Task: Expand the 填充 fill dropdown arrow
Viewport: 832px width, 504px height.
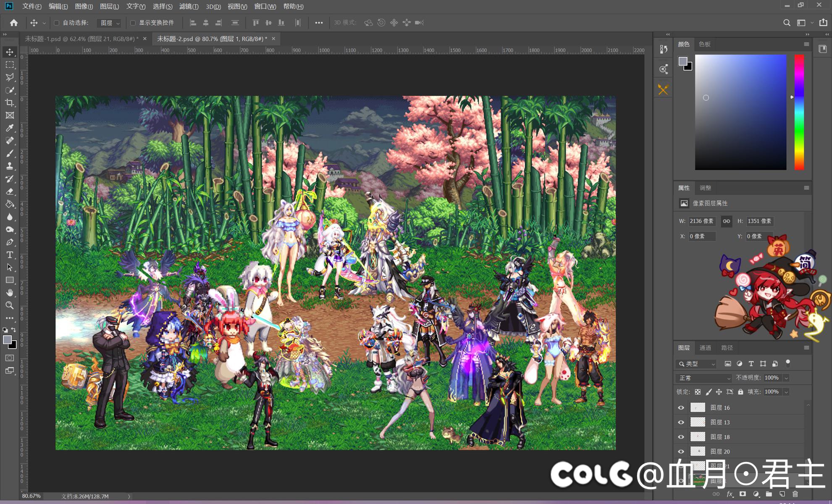Action: [786, 392]
